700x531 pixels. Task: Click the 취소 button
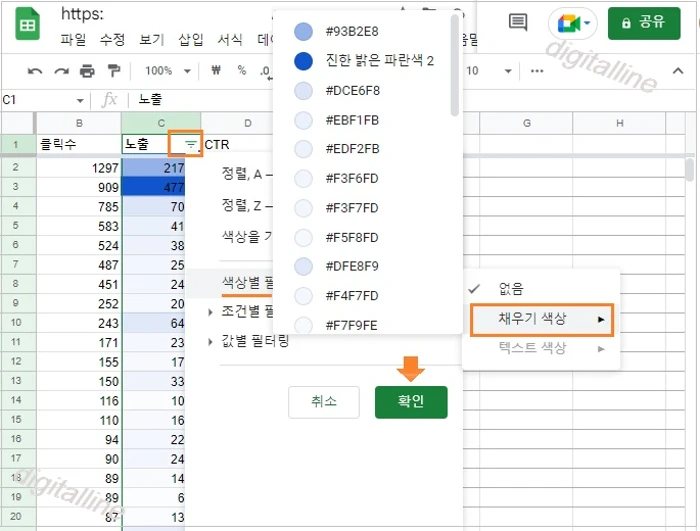click(324, 402)
